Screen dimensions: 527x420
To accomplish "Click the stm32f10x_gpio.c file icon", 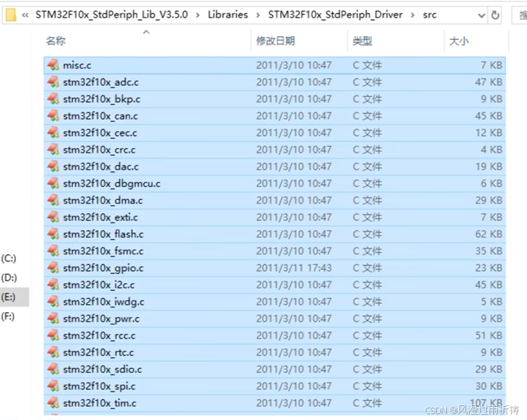I will (x=53, y=267).
